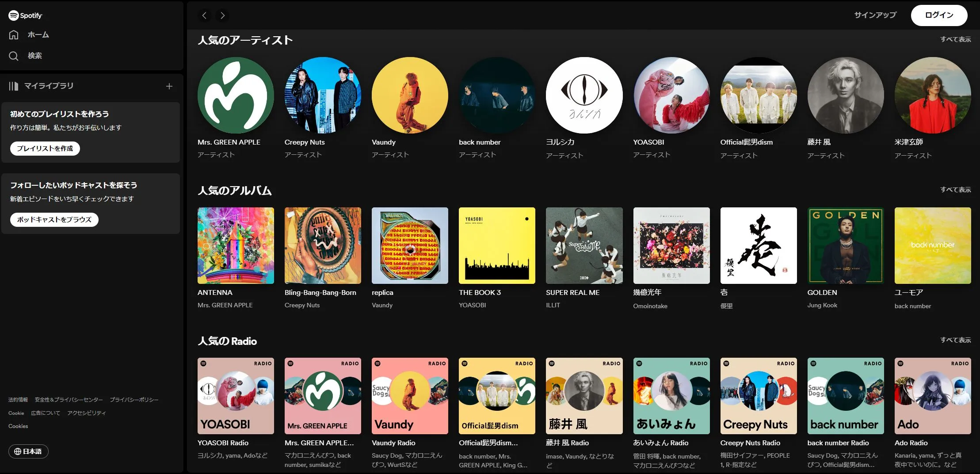
Task: Click プレイリストを作成 button
Action: pyautogui.click(x=45, y=149)
